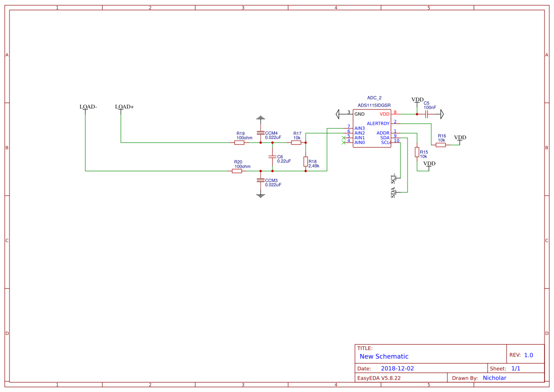This screenshot has height=392, width=554.
Task: Click the LOAD+ net label
Action: [124, 107]
